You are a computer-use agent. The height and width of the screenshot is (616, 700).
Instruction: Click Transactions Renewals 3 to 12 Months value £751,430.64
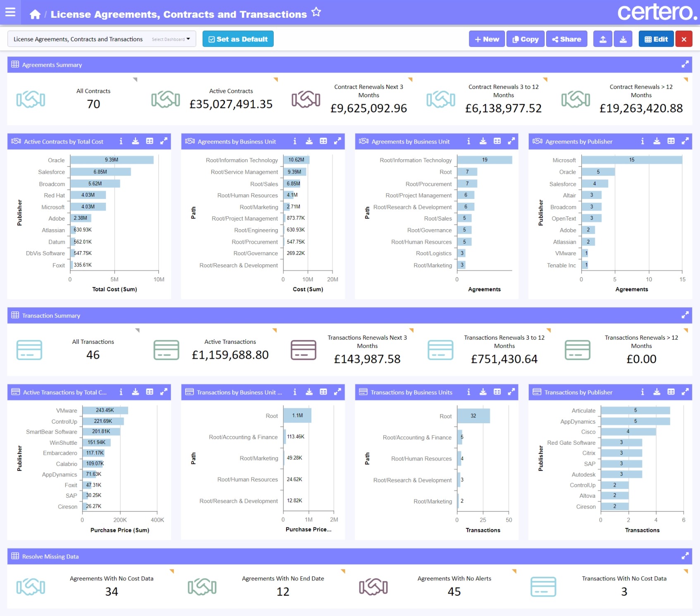[504, 359]
